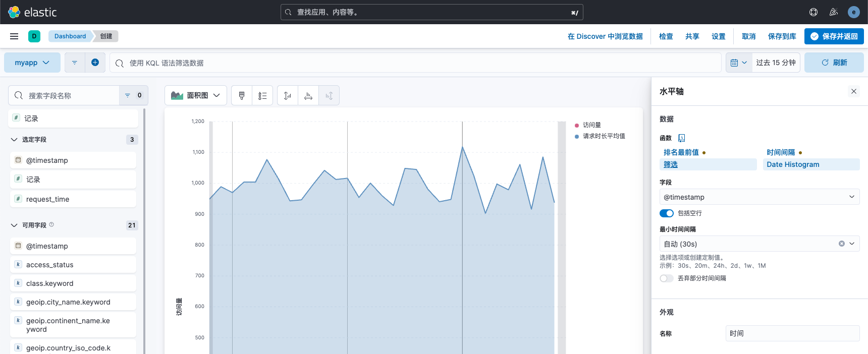Click the global search bar 查找应用
This screenshot has width=868, height=354.
[432, 12]
